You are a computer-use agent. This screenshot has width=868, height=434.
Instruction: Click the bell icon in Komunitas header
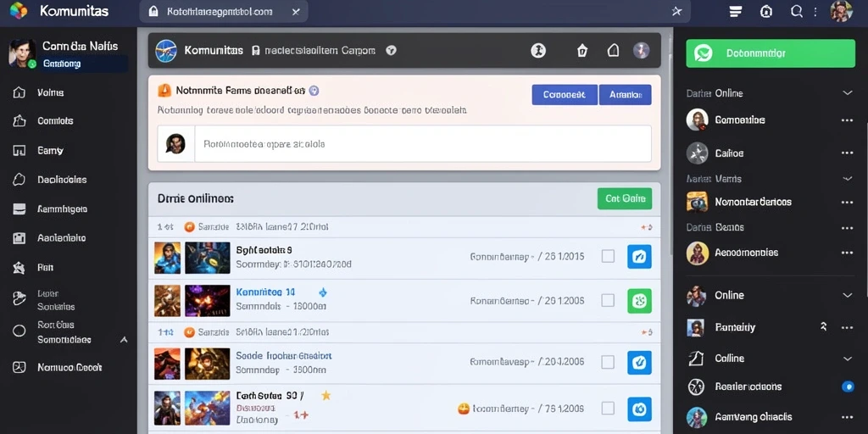coord(613,51)
